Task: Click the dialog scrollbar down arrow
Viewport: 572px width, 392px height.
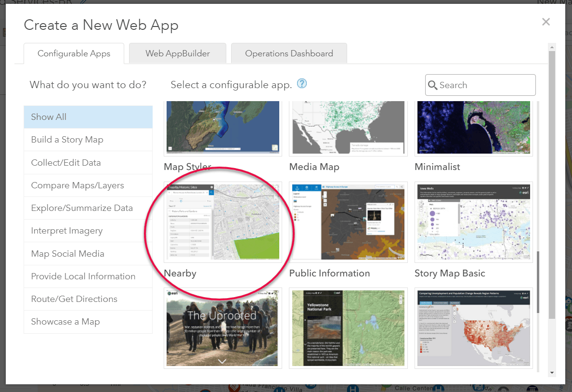Action: (x=552, y=373)
